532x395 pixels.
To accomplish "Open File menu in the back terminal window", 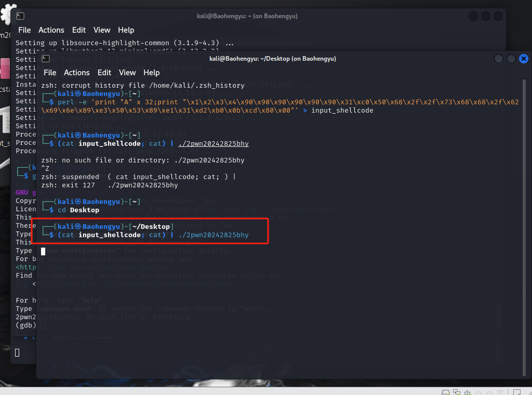I will click(x=24, y=30).
